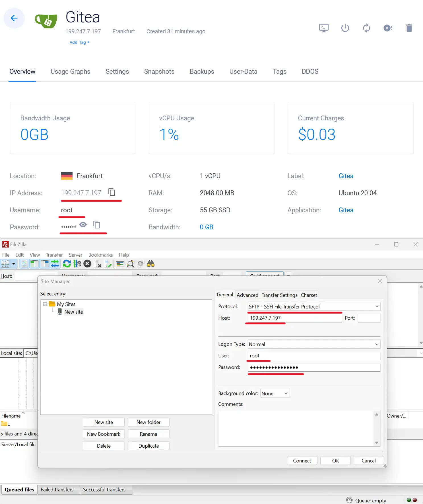Click the Host field containing 199.247.7.197
This screenshot has height=504, width=423.
295,318
